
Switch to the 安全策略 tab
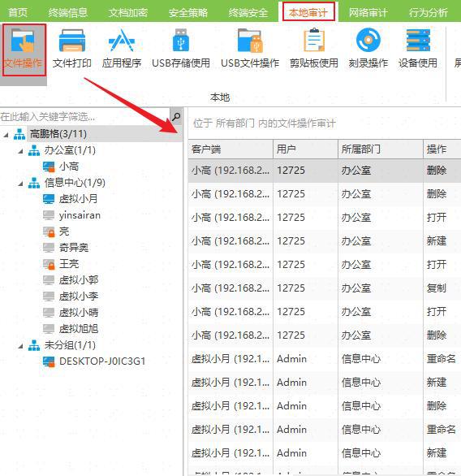(188, 12)
